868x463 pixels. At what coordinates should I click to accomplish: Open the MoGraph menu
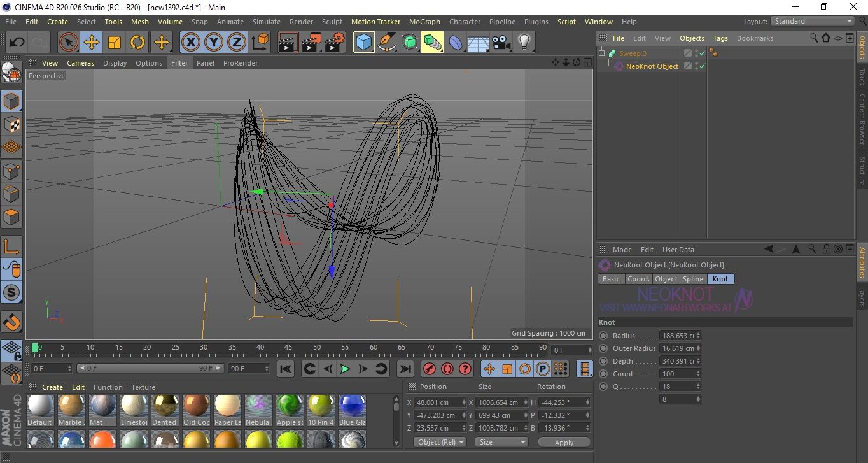tap(424, 22)
